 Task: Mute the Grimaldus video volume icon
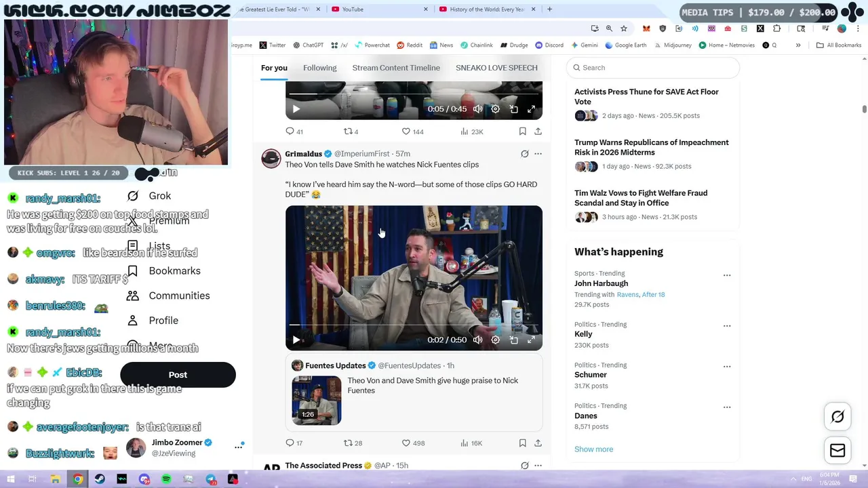477,340
